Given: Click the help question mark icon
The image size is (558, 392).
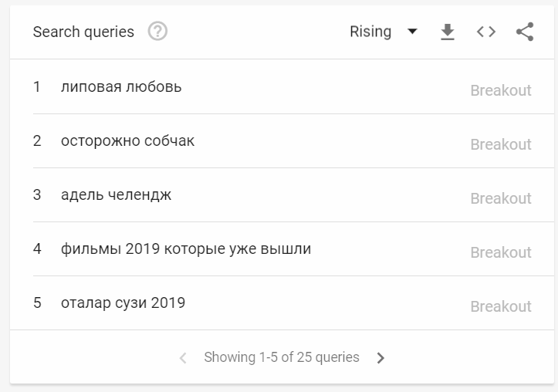Looking at the screenshot, I should pos(157,32).
